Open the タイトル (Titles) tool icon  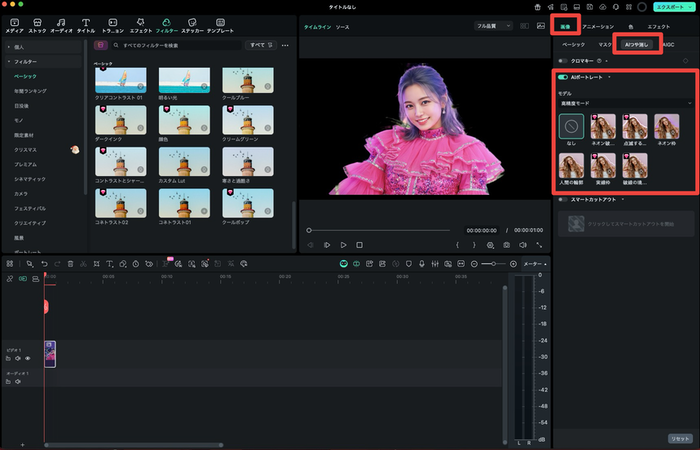click(86, 23)
